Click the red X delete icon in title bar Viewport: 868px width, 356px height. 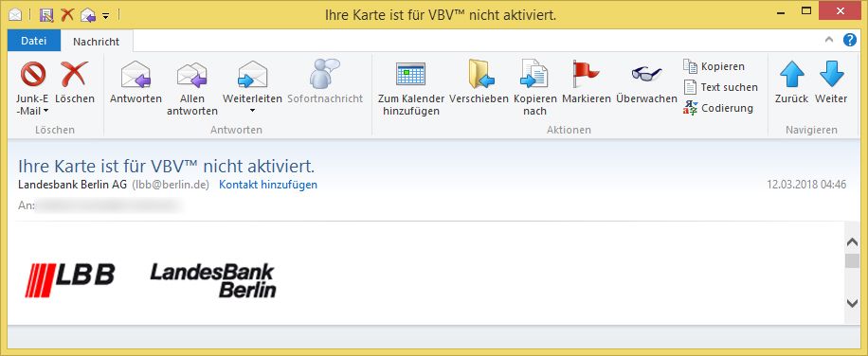[x=67, y=15]
